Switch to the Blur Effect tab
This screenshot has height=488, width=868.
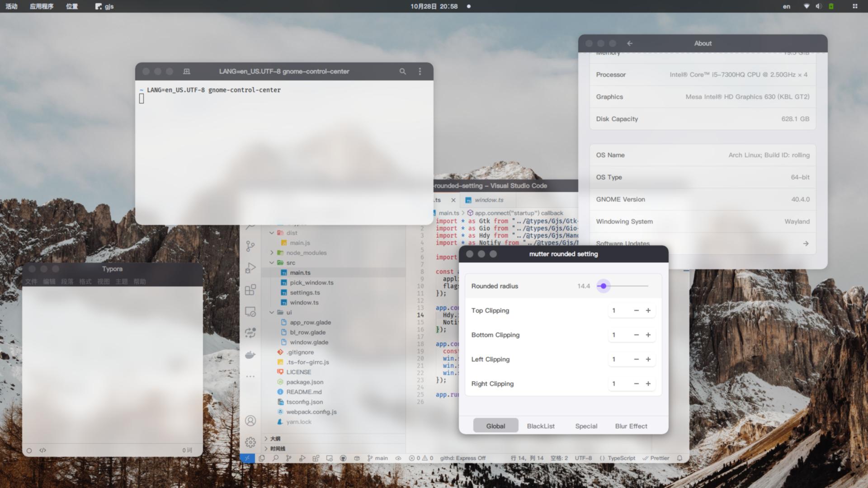[631, 426]
